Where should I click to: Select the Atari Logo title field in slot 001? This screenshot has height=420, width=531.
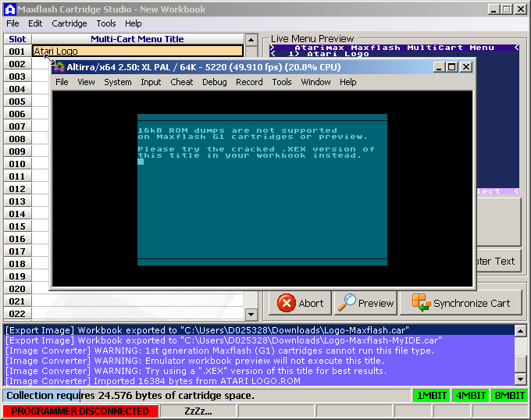(138, 51)
